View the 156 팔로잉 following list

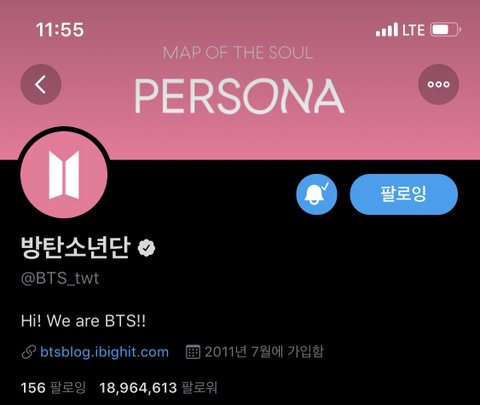(53, 388)
